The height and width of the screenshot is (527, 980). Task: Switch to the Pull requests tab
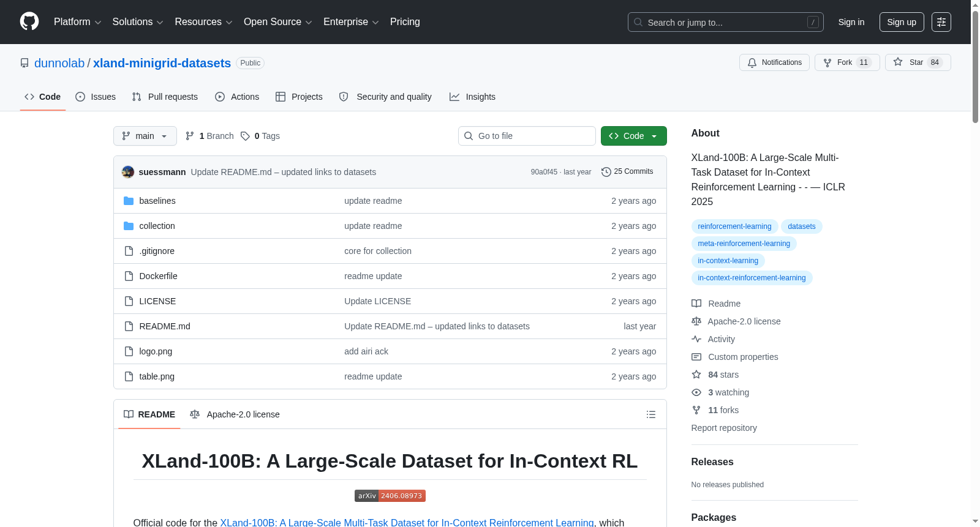[x=165, y=97]
